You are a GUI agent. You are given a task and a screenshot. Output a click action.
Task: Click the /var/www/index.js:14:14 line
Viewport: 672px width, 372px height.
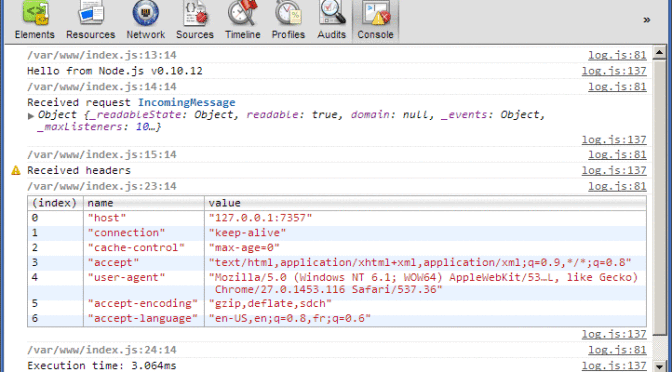pos(102,87)
